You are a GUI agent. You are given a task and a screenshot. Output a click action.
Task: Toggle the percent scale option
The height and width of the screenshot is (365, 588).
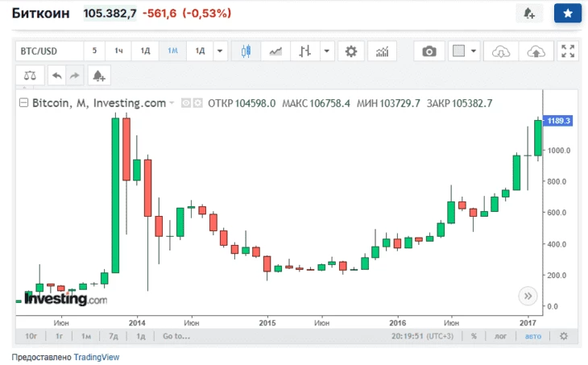click(474, 336)
